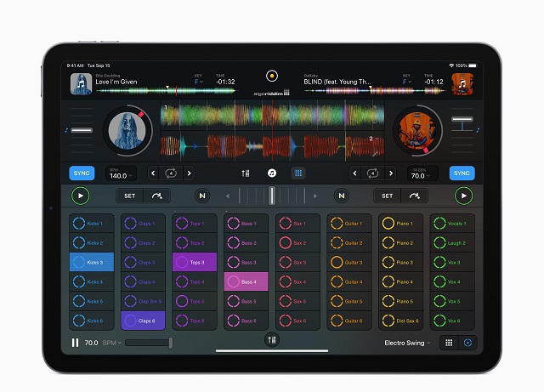Open the Electro Swing pack dropdown
Viewport: 544px width, 392px height.
(407, 343)
